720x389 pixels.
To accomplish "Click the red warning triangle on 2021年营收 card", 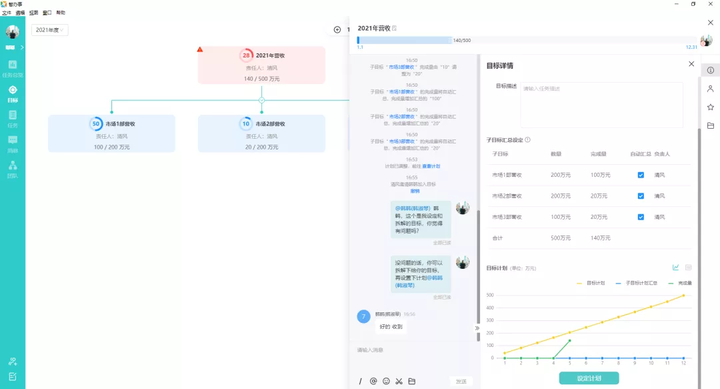I will (200, 49).
